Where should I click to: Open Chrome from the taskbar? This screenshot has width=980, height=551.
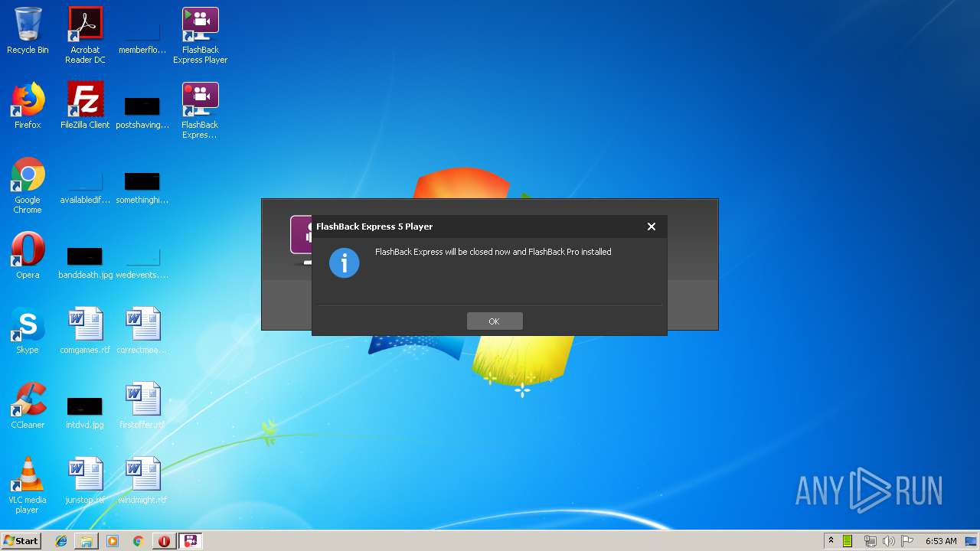[x=138, y=541]
